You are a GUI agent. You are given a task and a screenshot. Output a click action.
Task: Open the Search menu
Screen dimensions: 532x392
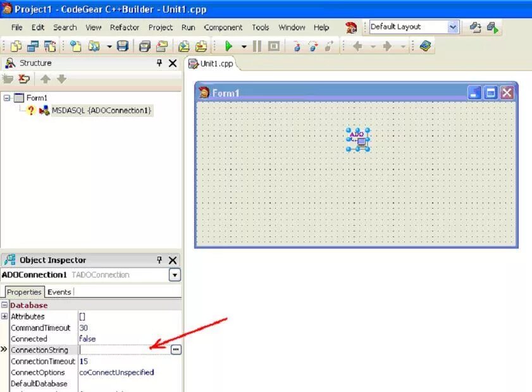click(65, 27)
